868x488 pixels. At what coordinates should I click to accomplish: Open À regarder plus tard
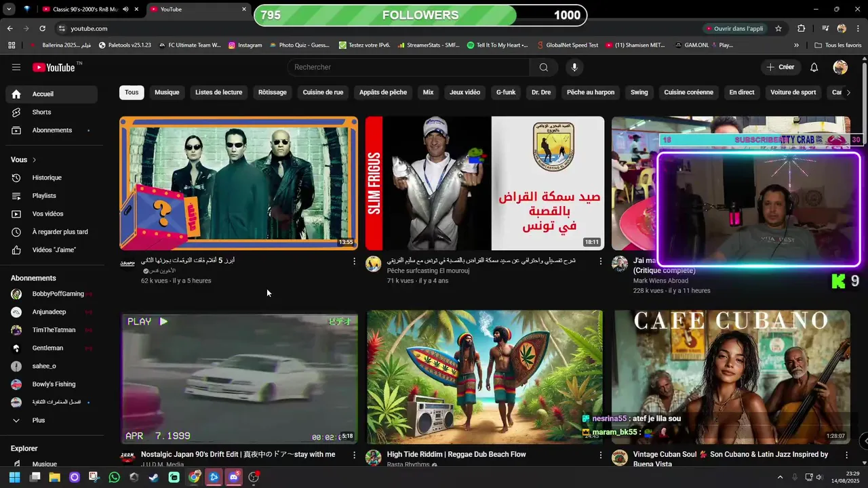pyautogui.click(x=52, y=232)
